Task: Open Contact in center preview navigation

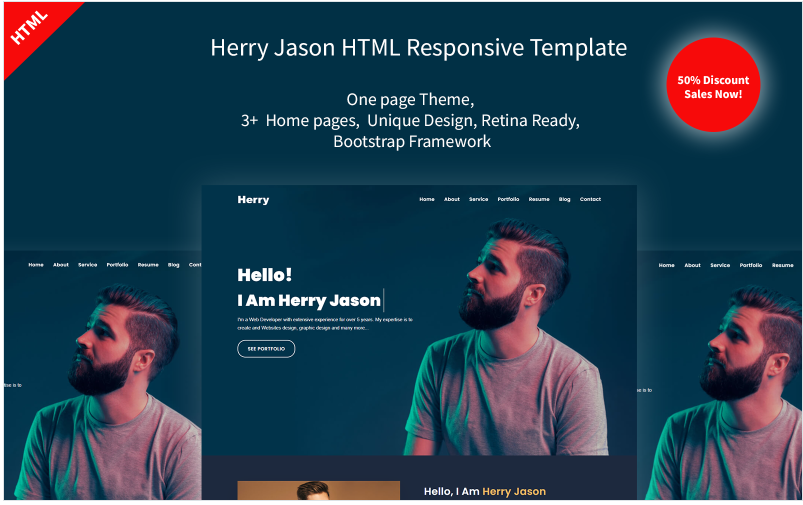Action: pos(590,199)
